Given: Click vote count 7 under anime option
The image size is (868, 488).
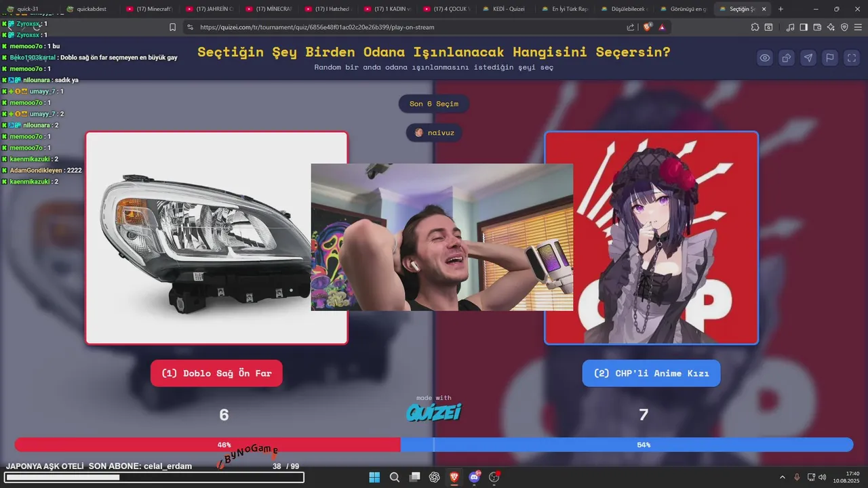Looking at the screenshot, I should [x=644, y=415].
